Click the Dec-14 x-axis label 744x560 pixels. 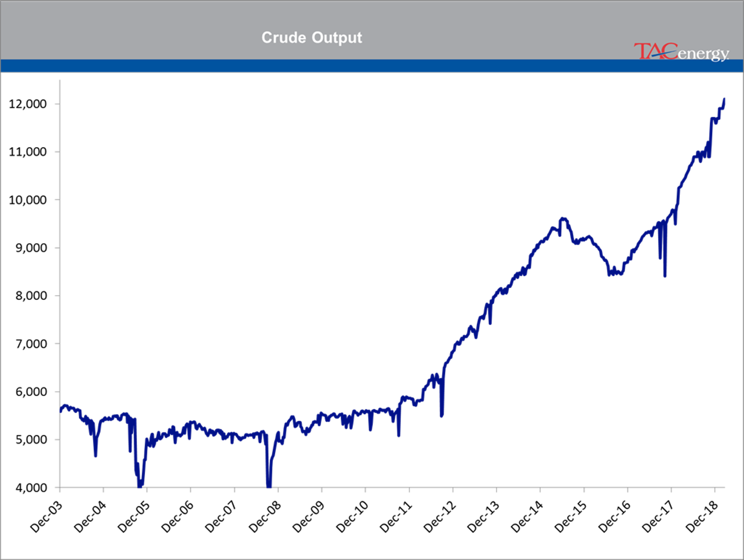[x=527, y=517]
